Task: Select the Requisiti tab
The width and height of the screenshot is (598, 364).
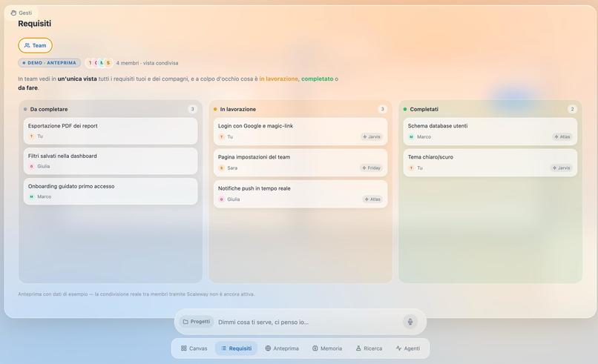Action: coord(236,348)
